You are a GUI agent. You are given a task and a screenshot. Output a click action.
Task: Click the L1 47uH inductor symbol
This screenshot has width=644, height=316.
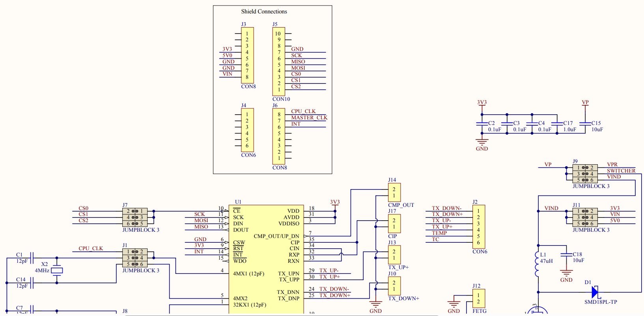(x=538, y=265)
